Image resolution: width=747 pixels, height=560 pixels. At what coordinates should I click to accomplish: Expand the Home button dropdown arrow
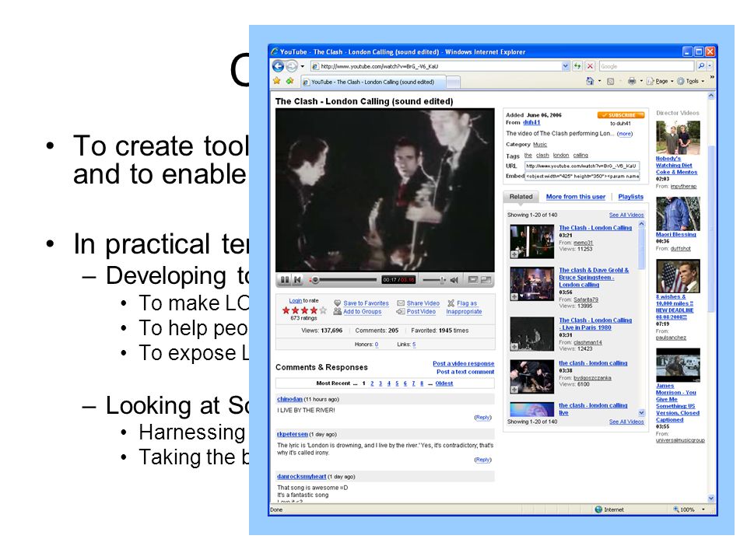[599, 82]
